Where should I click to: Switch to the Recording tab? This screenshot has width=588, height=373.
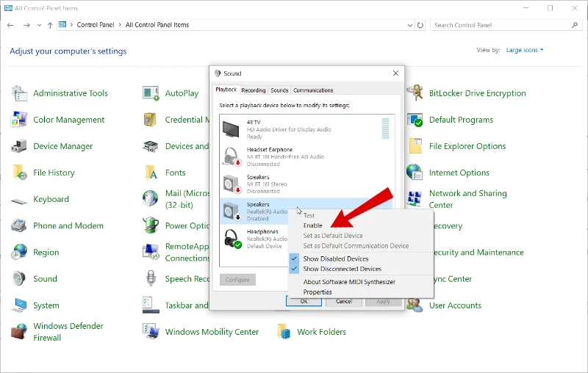[x=254, y=90]
